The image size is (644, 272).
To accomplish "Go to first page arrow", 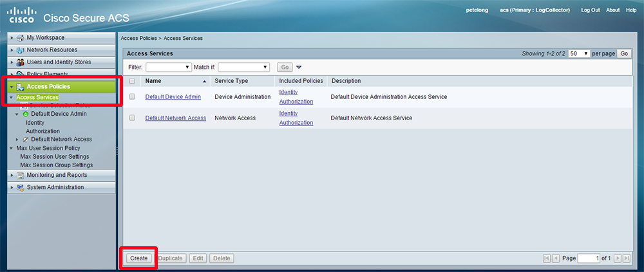I will (x=547, y=258).
